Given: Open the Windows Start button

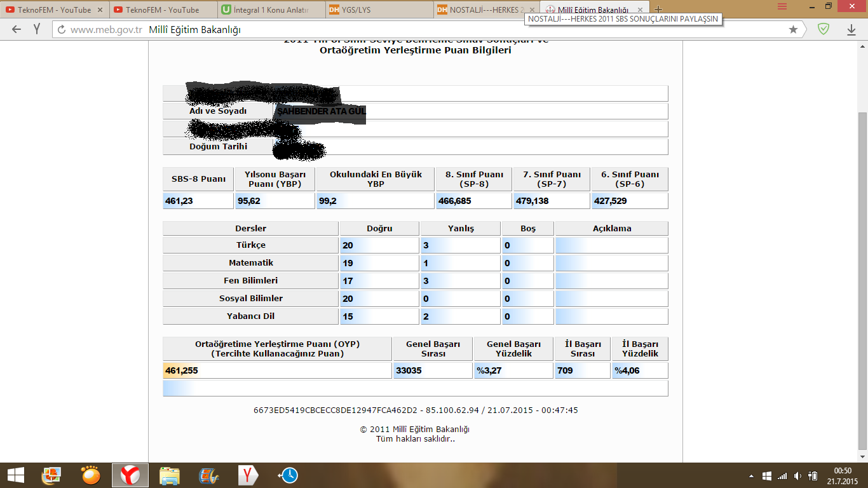Looking at the screenshot, I should coord(15,475).
